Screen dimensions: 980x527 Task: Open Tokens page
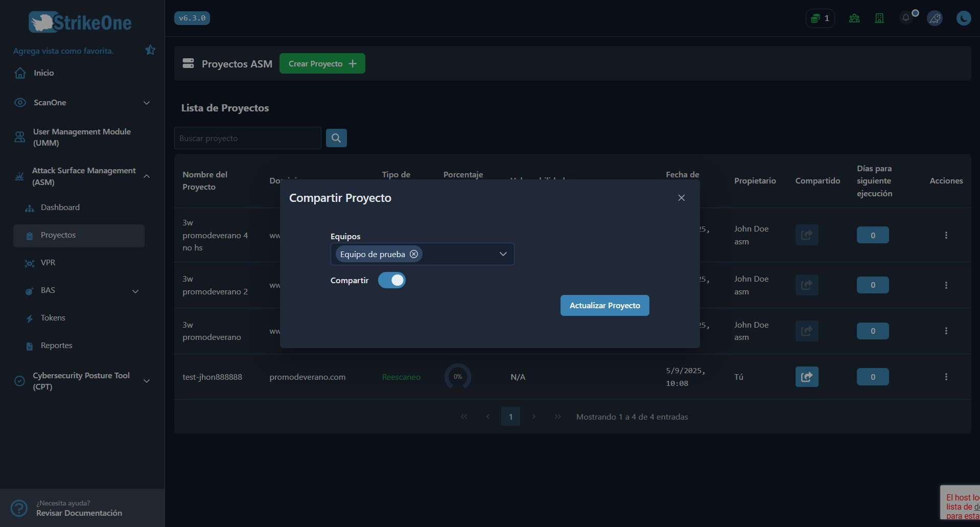coord(53,318)
